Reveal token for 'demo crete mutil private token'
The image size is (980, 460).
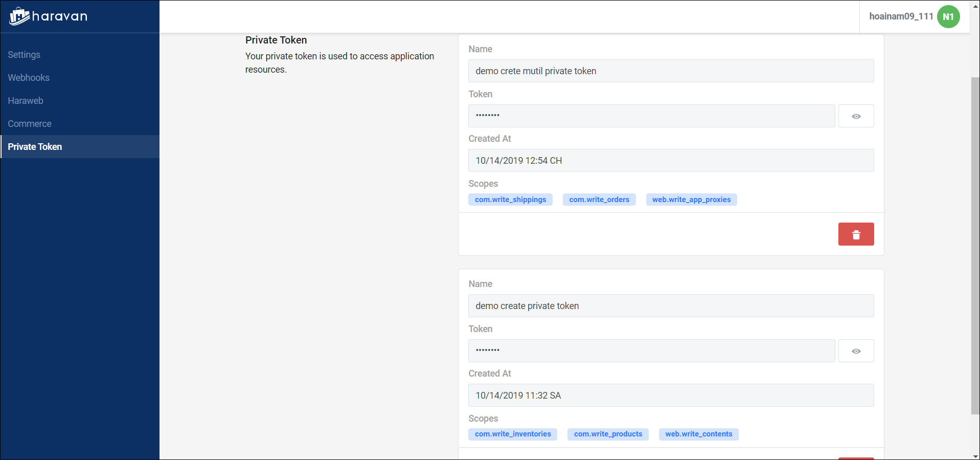coord(856,116)
